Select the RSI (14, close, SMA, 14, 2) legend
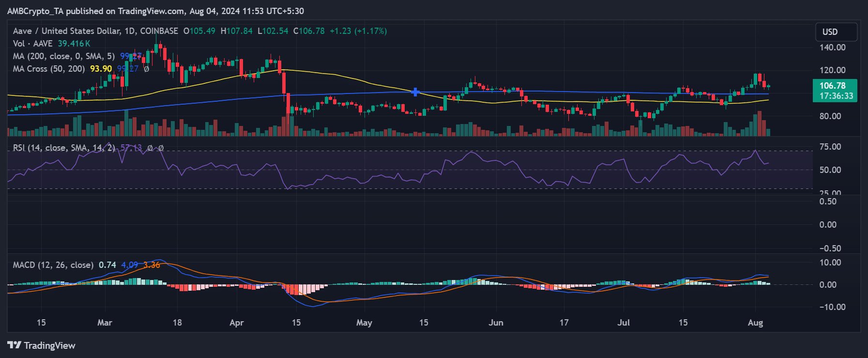This screenshot has height=358, width=868. pos(64,148)
